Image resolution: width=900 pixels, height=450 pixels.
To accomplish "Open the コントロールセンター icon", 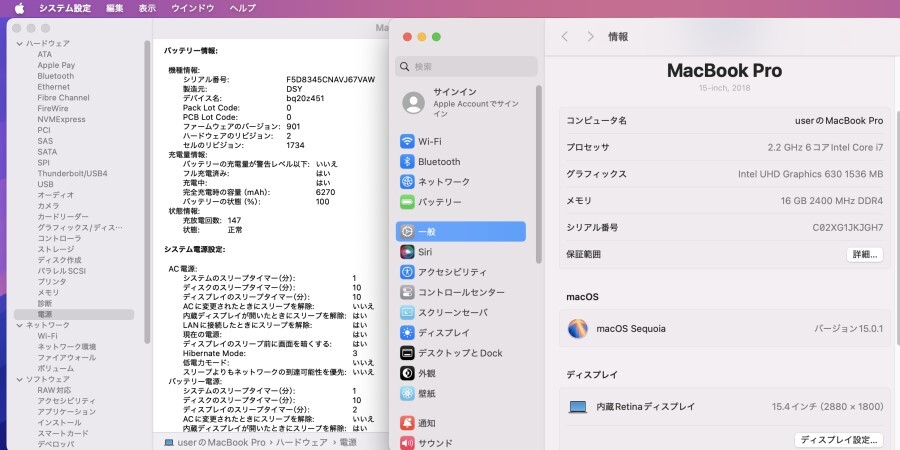I will 407,293.
